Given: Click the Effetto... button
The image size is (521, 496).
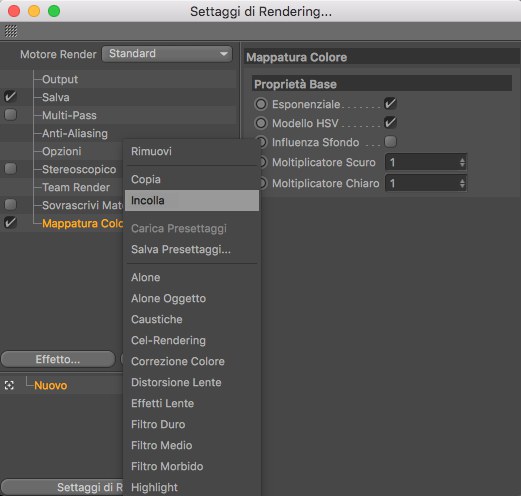Looking at the screenshot, I should tap(58, 359).
